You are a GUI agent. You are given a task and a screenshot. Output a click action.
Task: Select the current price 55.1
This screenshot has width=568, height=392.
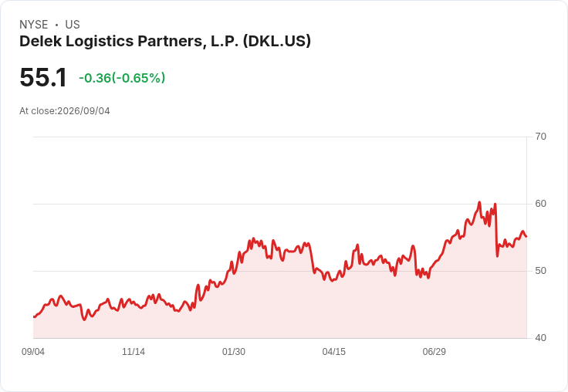[43, 77]
